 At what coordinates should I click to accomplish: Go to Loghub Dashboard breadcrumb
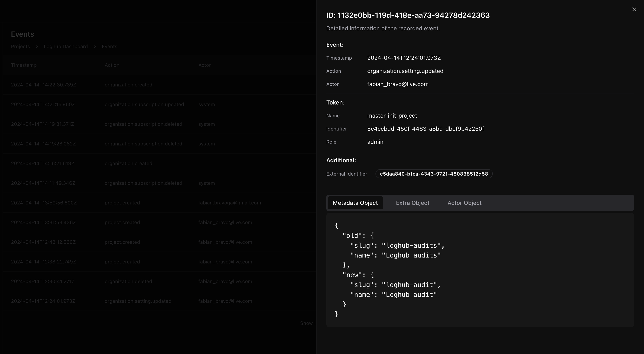(66, 47)
